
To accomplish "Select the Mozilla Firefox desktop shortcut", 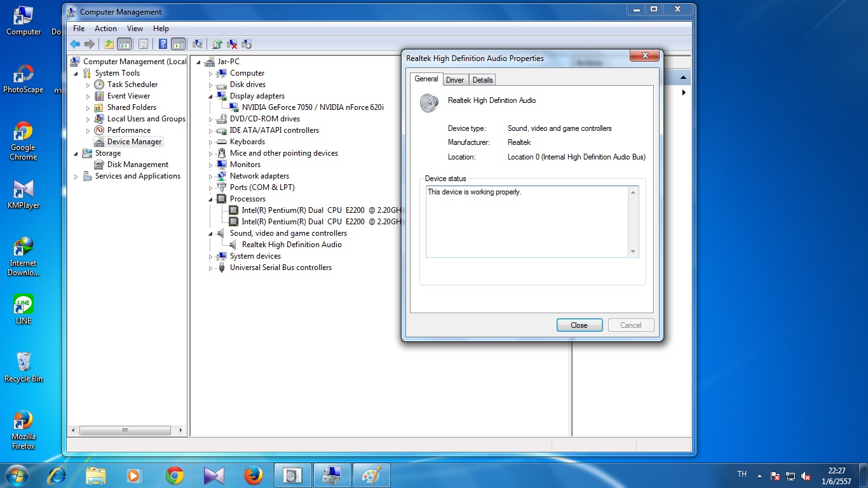I will 24,430.
